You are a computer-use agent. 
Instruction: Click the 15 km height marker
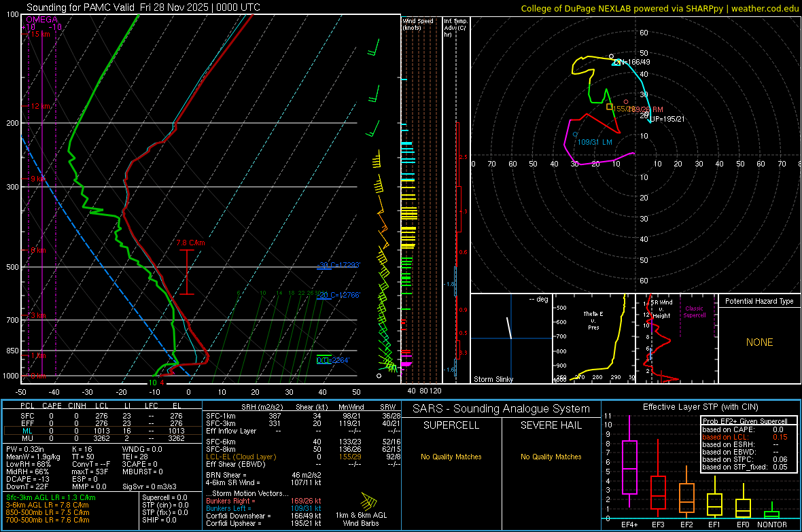[x=40, y=34]
